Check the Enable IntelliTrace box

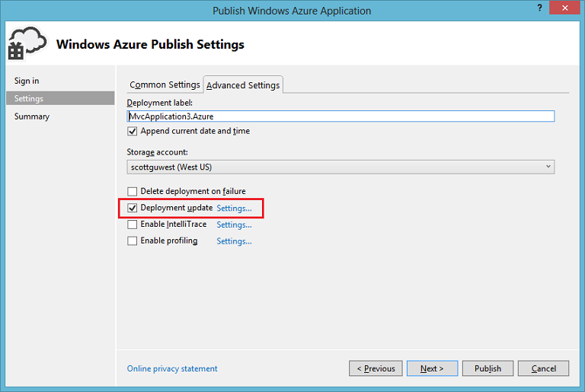coord(132,224)
